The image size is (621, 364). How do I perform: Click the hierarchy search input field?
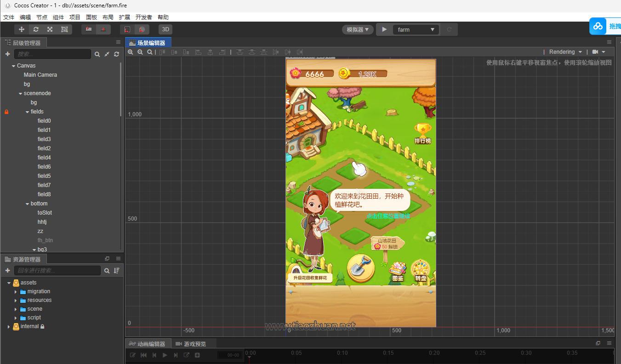pyautogui.click(x=52, y=54)
